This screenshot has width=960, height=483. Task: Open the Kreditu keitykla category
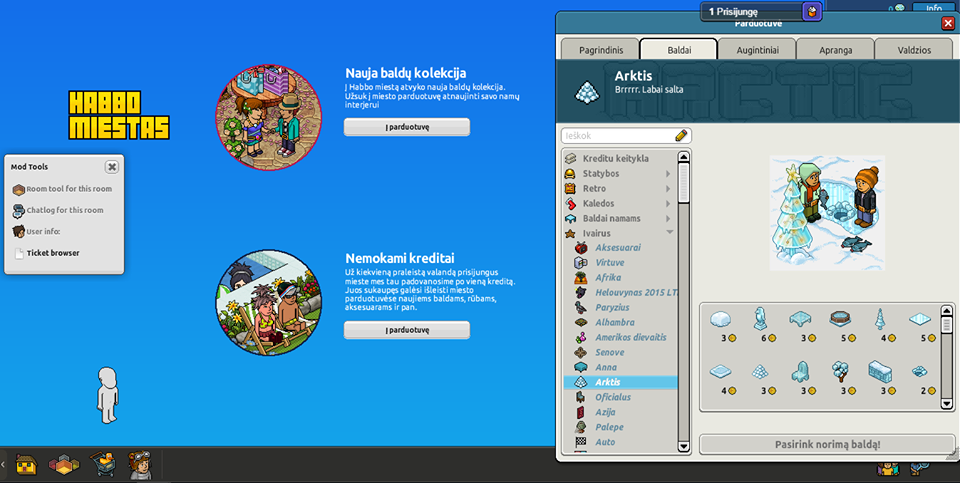(618, 159)
